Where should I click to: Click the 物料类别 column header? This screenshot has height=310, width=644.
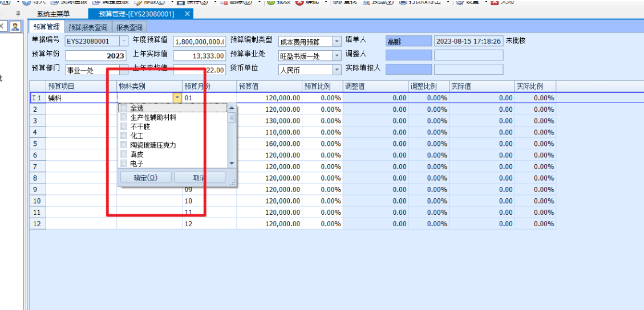tap(149, 87)
